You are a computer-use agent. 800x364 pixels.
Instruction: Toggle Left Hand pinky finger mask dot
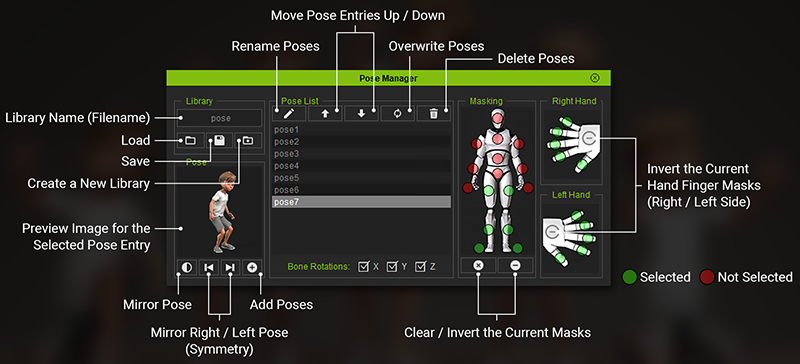click(x=576, y=215)
